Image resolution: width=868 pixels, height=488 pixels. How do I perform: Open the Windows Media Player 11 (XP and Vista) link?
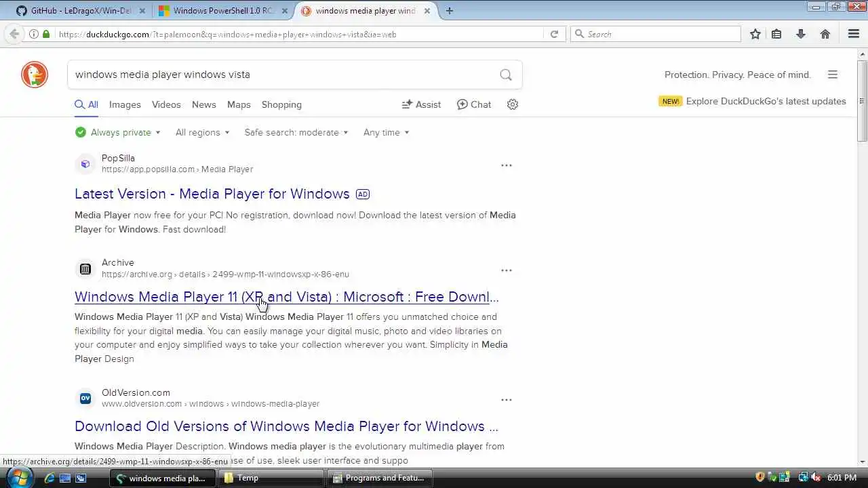click(x=287, y=297)
